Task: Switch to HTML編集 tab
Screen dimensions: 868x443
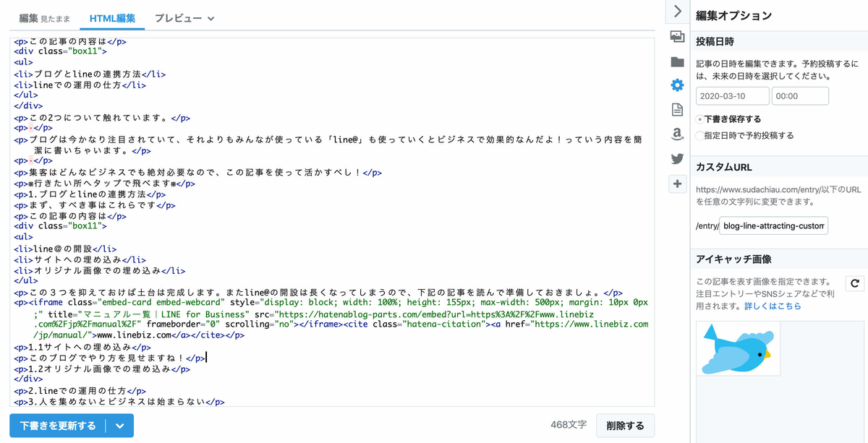Action: click(112, 18)
